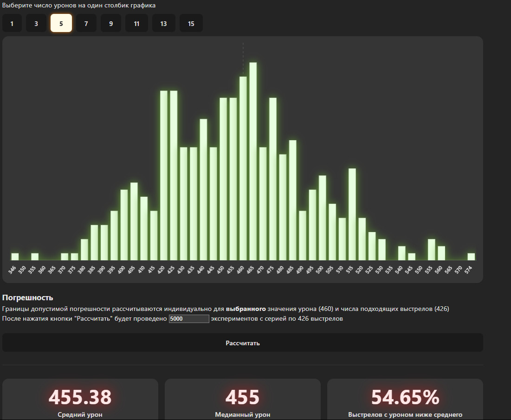
Task: Select the histogram bar for damage 460
Action: click(x=243, y=169)
